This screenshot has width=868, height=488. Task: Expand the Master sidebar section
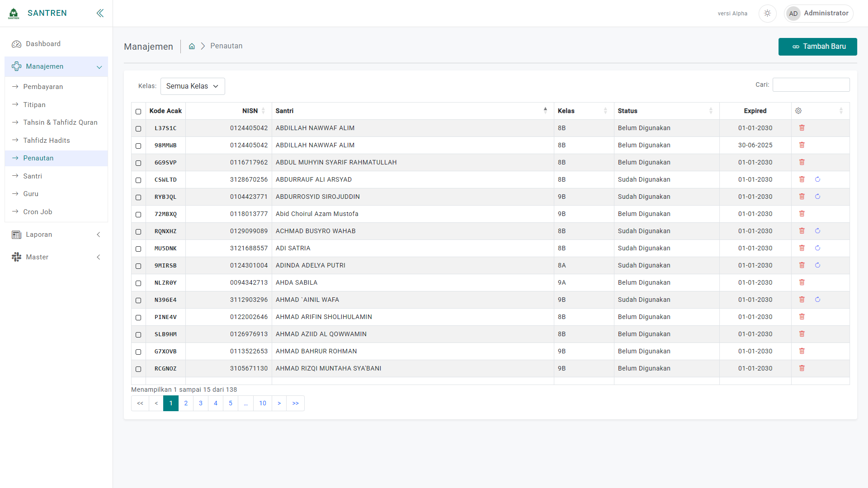tap(56, 257)
